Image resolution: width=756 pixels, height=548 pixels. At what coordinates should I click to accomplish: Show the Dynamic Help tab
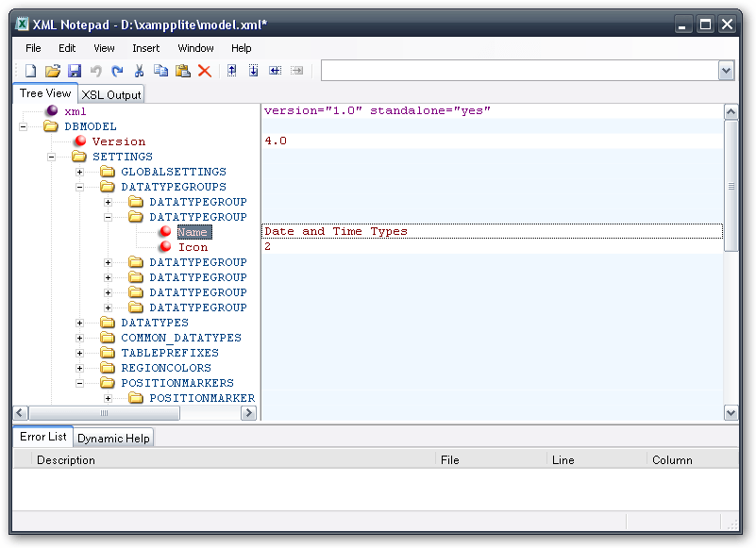pyautogui.click(x=114, y=438)
